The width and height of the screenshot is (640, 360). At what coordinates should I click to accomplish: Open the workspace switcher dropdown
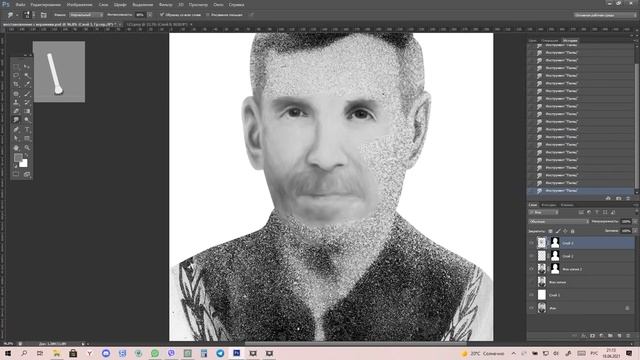click(605, 15)
